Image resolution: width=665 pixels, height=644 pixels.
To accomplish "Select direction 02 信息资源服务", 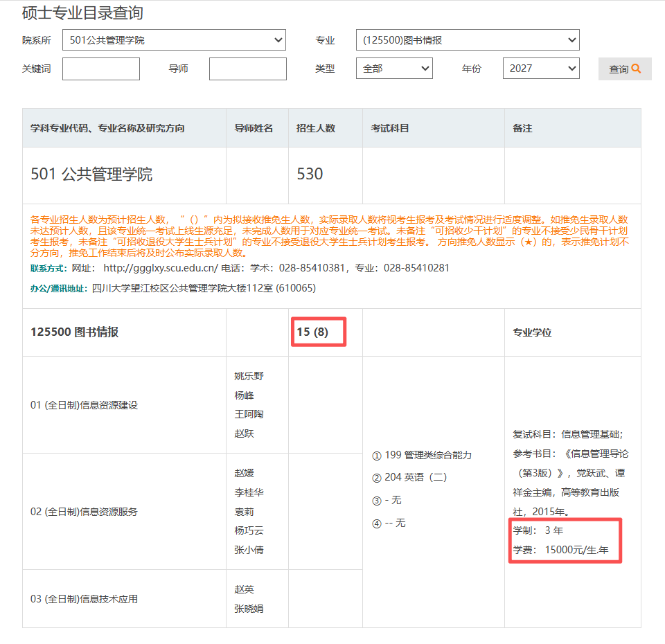I will (x=84, y=512).
